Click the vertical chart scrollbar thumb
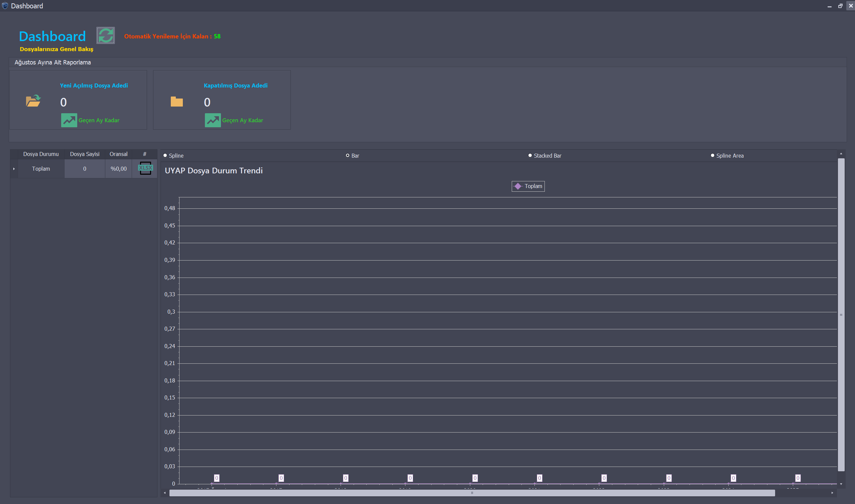The width and height of the screenshot is (855, 504). [841, 315]
